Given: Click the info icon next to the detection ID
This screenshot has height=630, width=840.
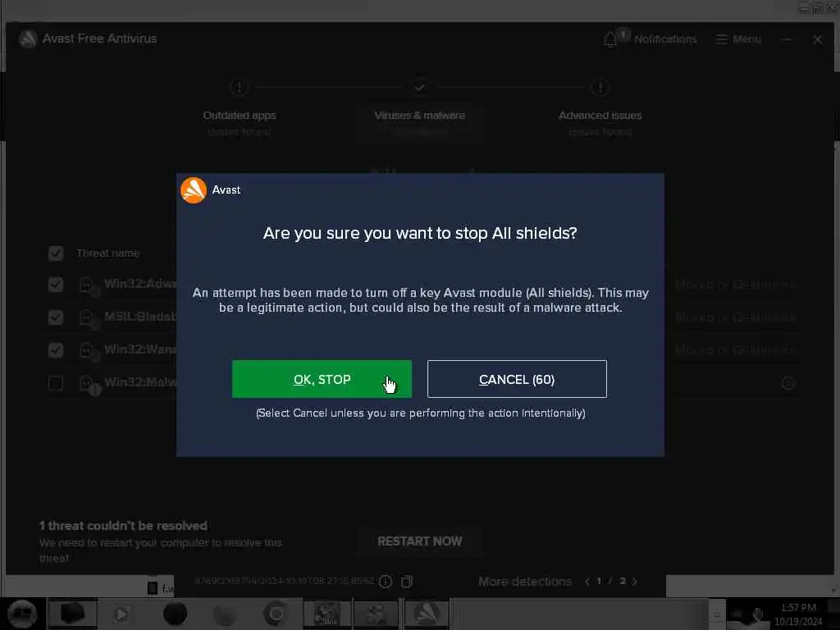Looking at the screenshot, I should pyautogui.click(x=386, y=582).
